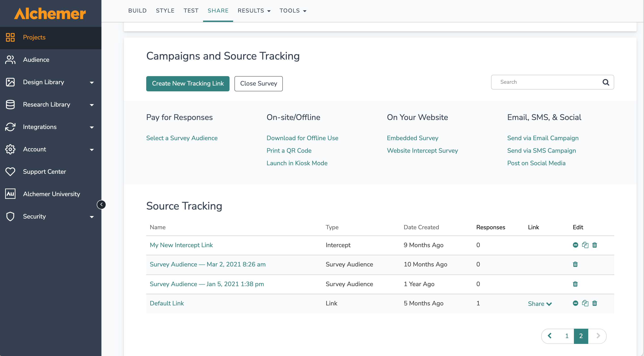
Task: Focus the tracking links Search field
Action: point(547,82)
